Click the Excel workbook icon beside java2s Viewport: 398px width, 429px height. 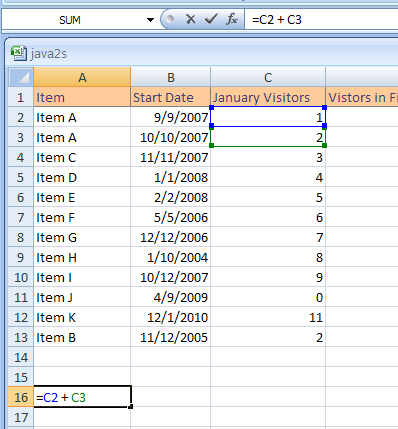click(19, 53)
